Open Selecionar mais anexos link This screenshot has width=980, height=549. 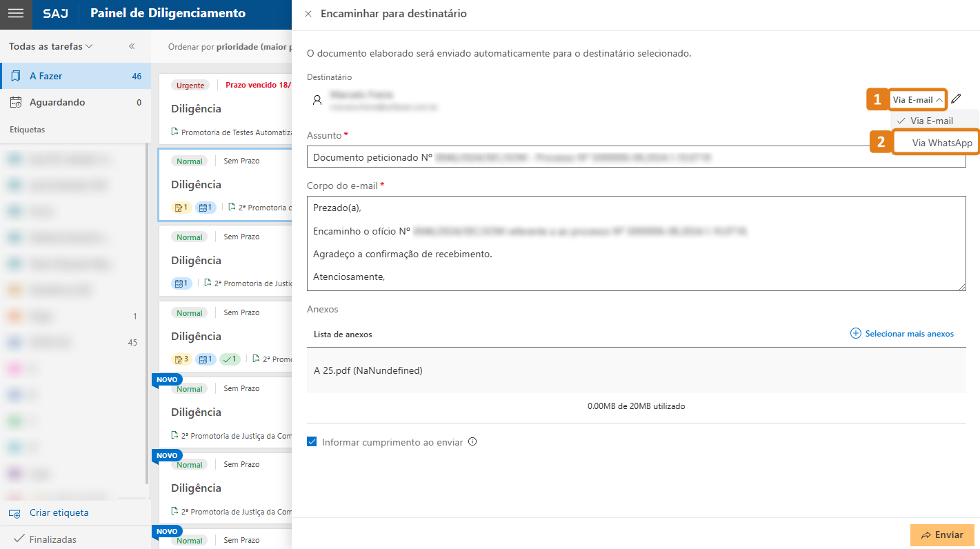[x=901, y=333]
